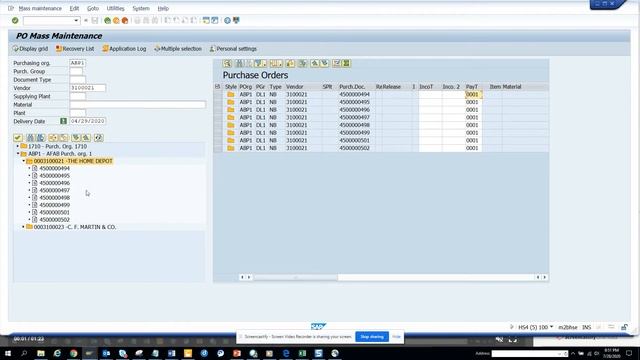The width and height of the screenshot is (640, 360).
Task: Select the row marker for PO 4500000499
Action: pos(218,133)
